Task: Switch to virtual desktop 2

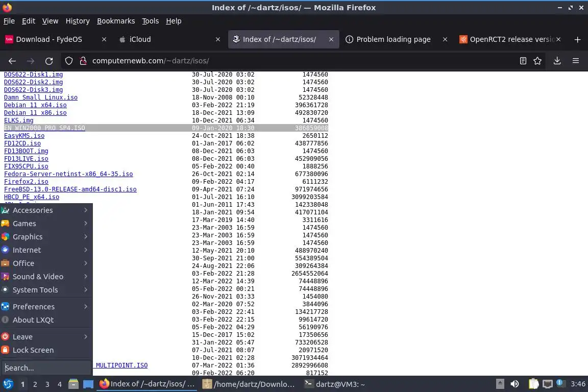Action: pos(35,384)
